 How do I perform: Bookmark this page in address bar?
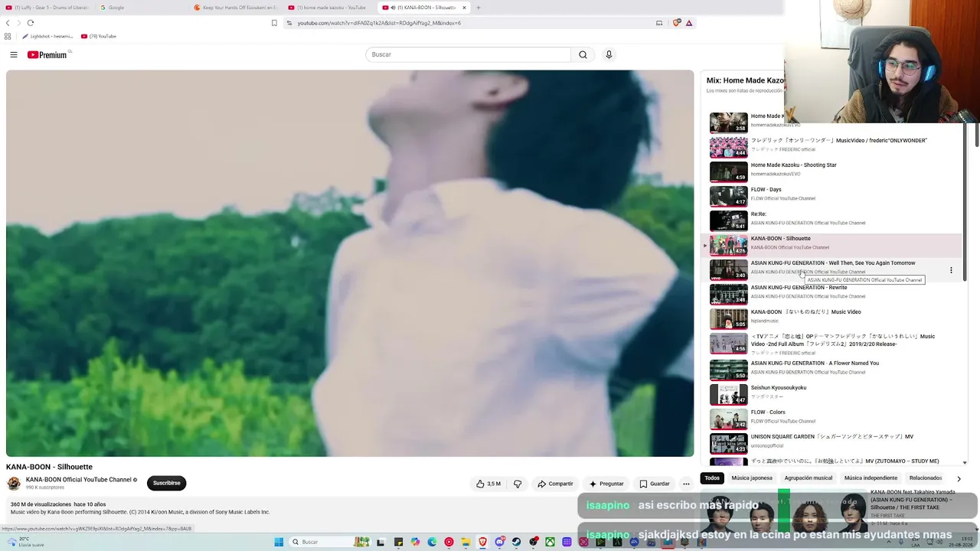(x=274, y=23)
